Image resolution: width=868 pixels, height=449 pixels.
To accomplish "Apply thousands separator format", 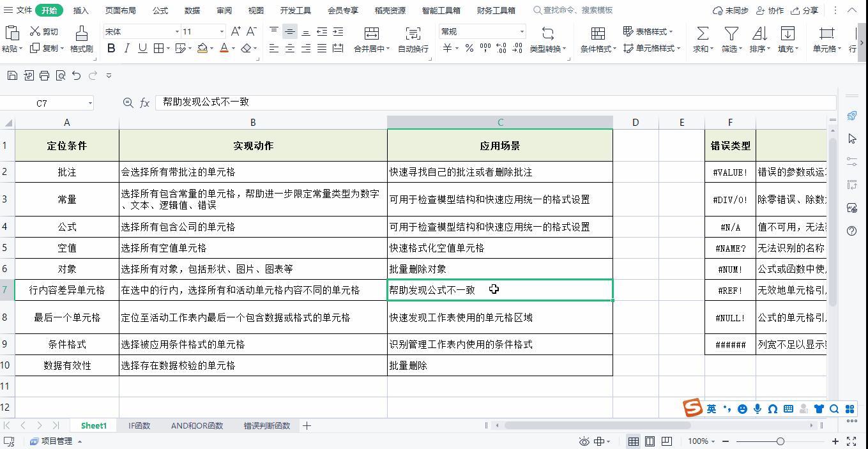I will tap(485, 49).
